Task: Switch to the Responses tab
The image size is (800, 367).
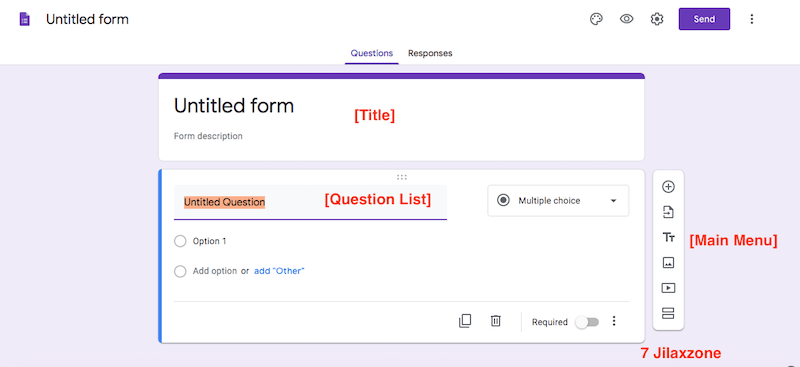Action: 430,53
